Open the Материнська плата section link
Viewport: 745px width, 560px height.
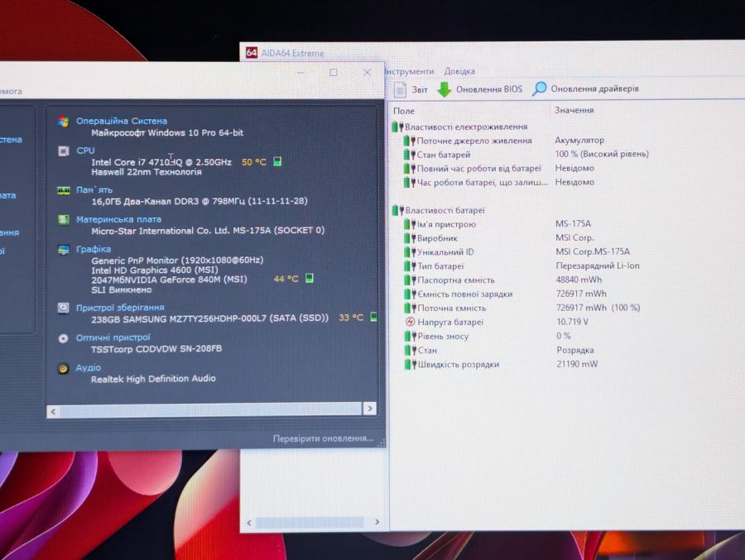(118, 219)
